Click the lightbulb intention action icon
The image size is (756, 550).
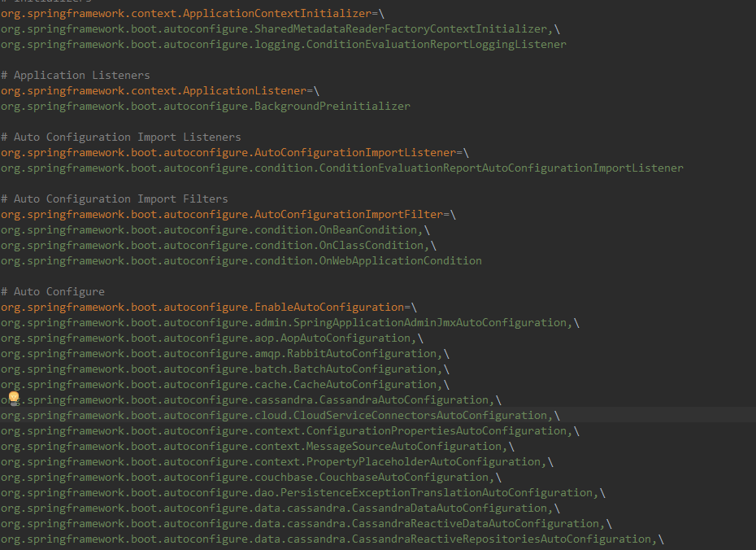[13, 399]
